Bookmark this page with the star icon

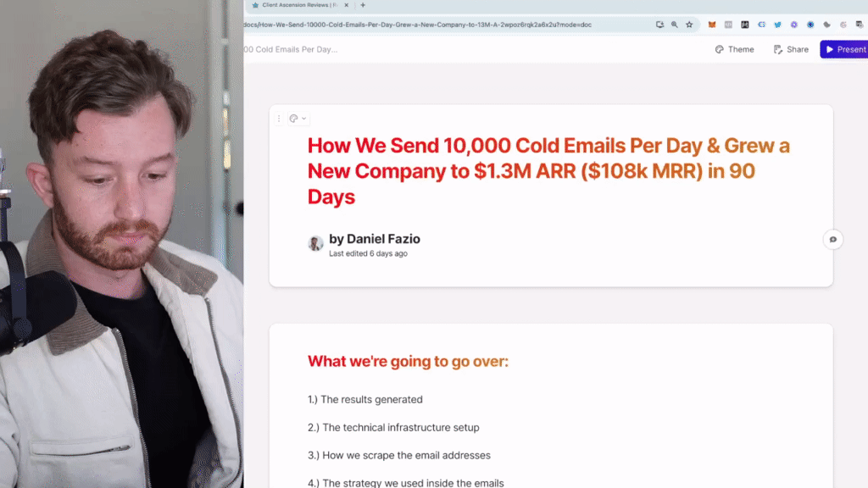click(689, 25)
